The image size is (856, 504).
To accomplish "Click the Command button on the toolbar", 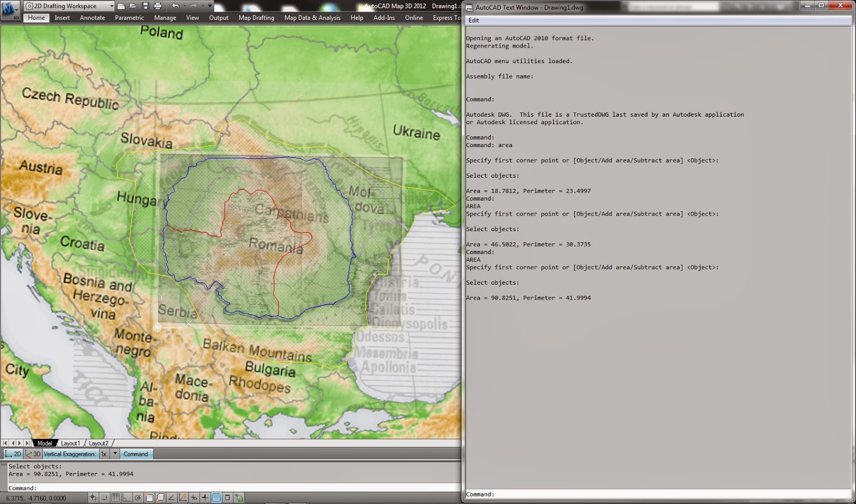I will (136, 454).
